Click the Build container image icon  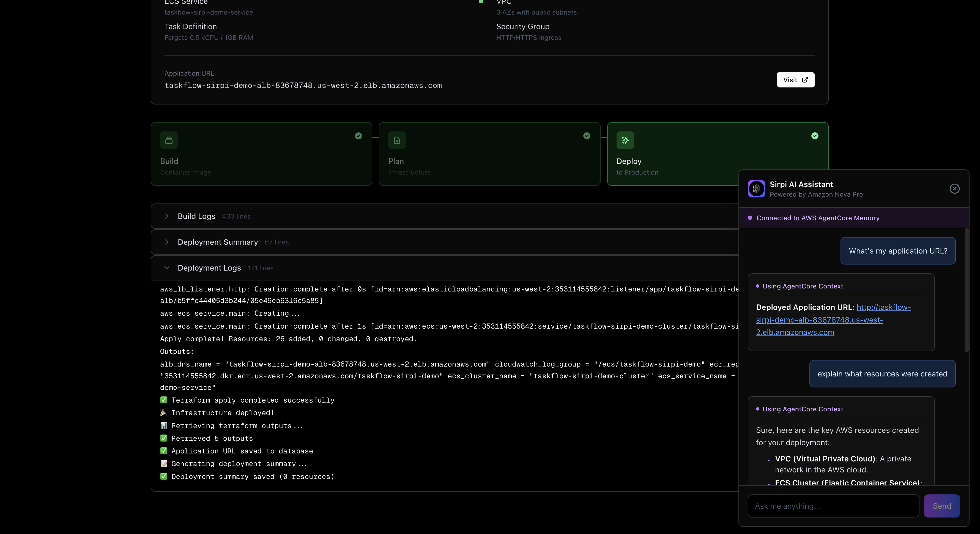(169, 140)
